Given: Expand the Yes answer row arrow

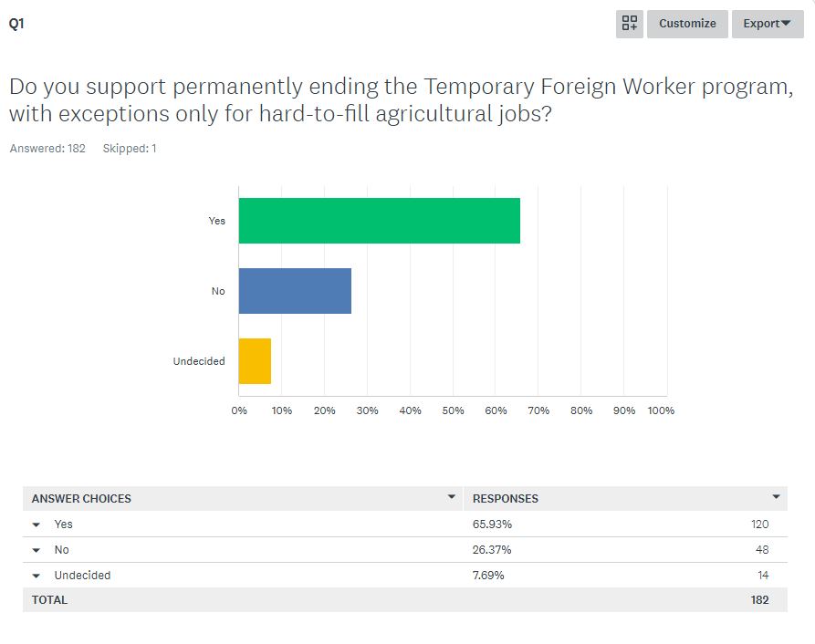Looking at the screenshot, I should pos(37,525).
